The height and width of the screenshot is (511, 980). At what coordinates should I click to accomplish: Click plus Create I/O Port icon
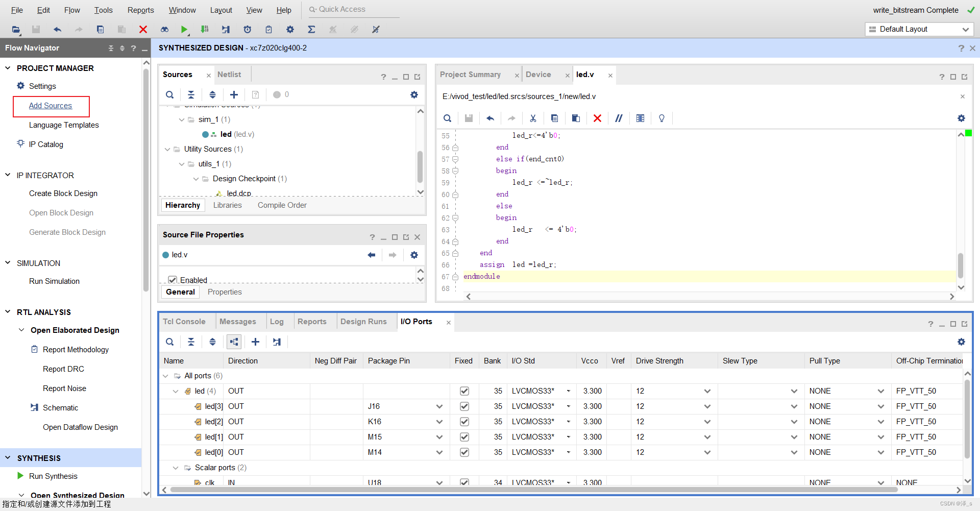tap(255, 342)
